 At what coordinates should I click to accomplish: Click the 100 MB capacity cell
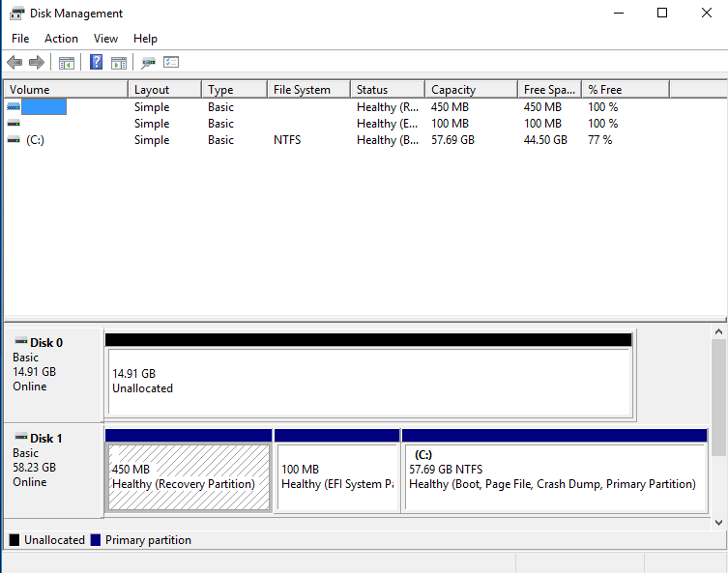point(450,124)
